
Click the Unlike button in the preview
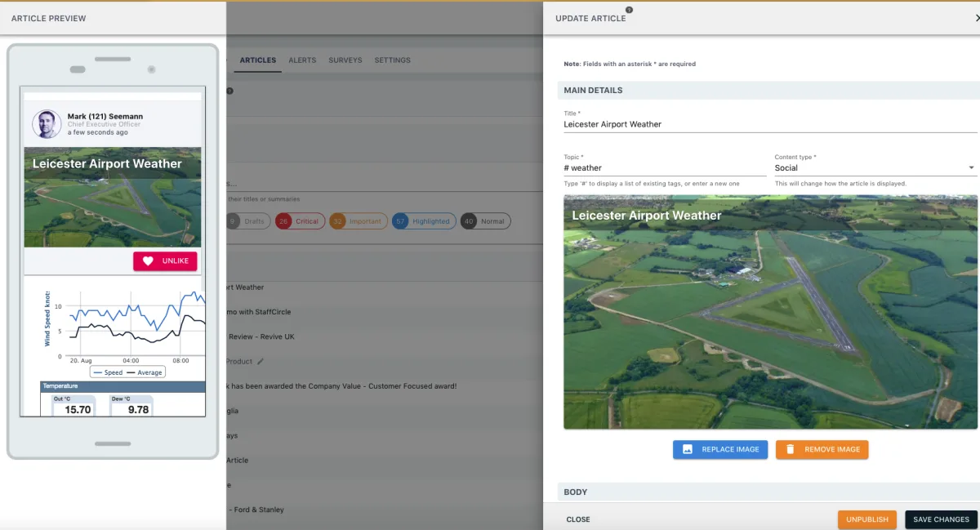165,261
